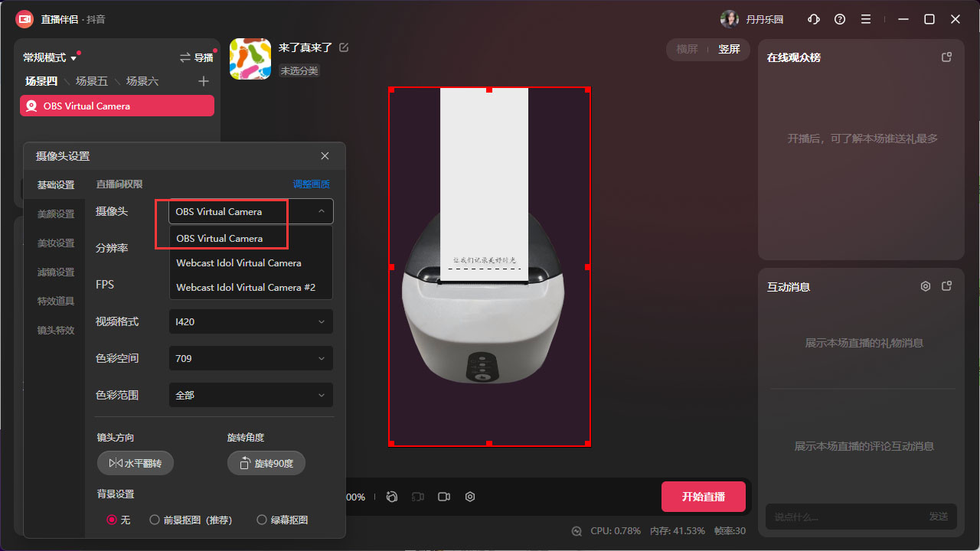Open the help question mark icon
The image size is (980, 551).
click(840, 19)
